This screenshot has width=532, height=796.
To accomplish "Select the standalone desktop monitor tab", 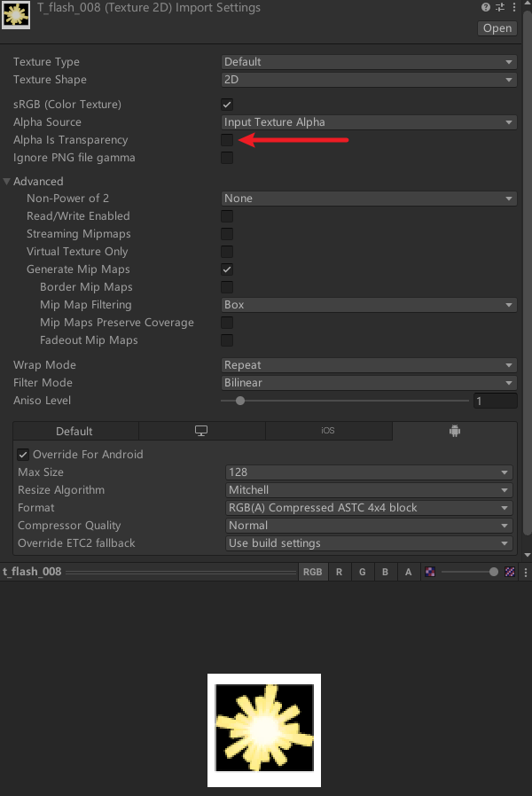I will (x=201, y=431).
